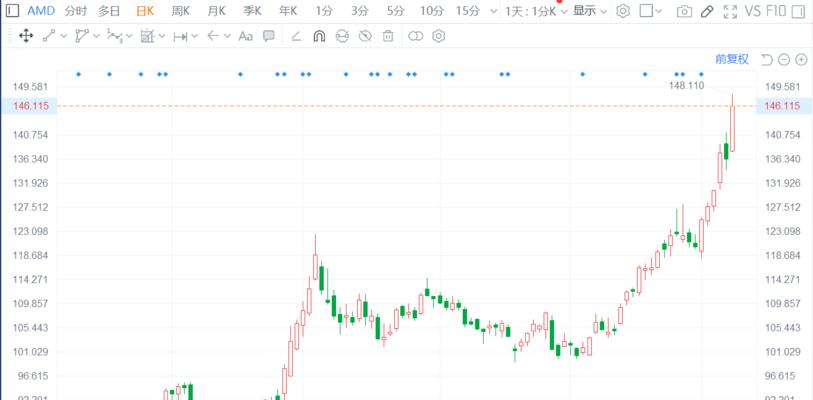Image resolution: width=813 pixels, height=400 pixels.
Task: Select the 日K daily candlestick tab
Action: (145, 11)
